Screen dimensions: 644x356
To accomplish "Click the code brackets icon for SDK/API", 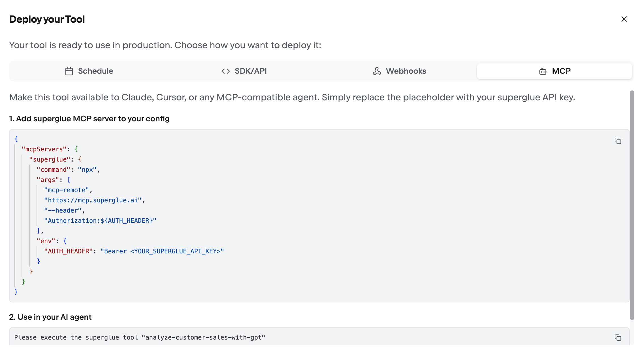I will coord(225,71).
